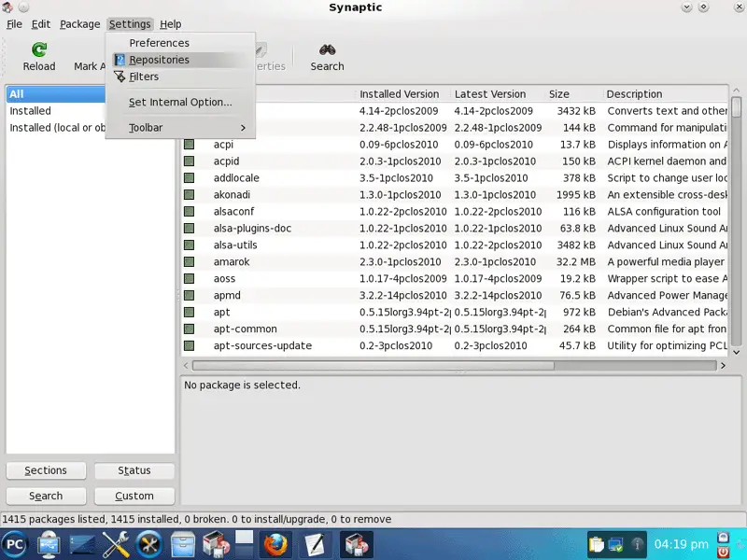Open the clipboard tray icon
Screen dimensions: 747x560
pyautogui.click(x=597, y=544)
